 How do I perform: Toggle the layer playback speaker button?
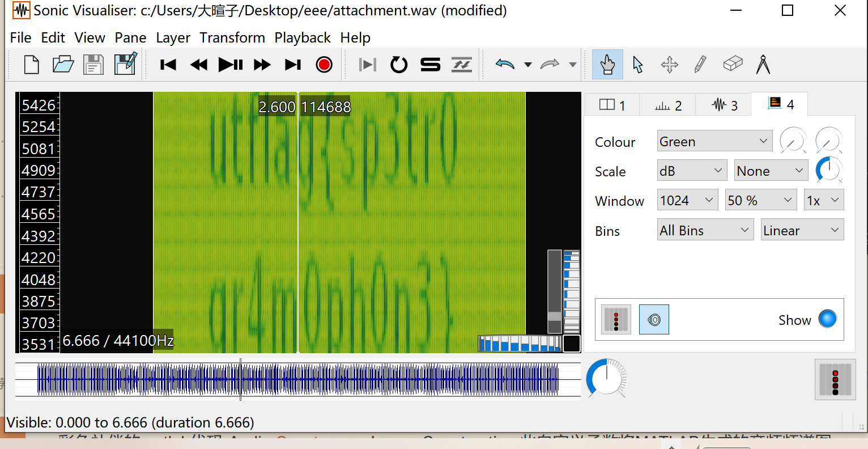point(654,319)
